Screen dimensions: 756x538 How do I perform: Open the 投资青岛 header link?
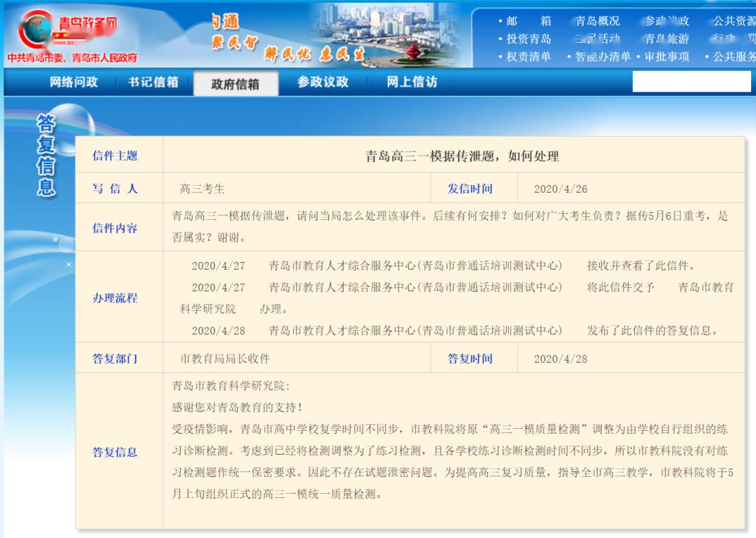point(528,39)
